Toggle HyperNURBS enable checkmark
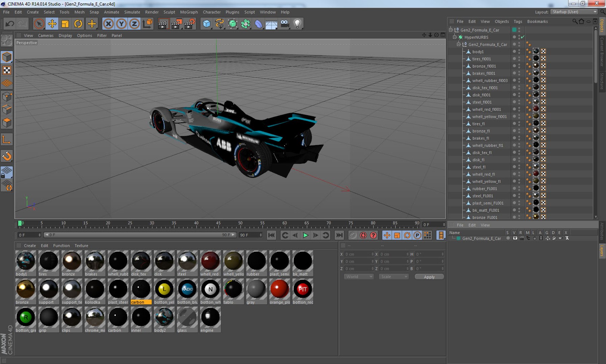This screenshot has height=364, width=606. (x=523, y=37)
